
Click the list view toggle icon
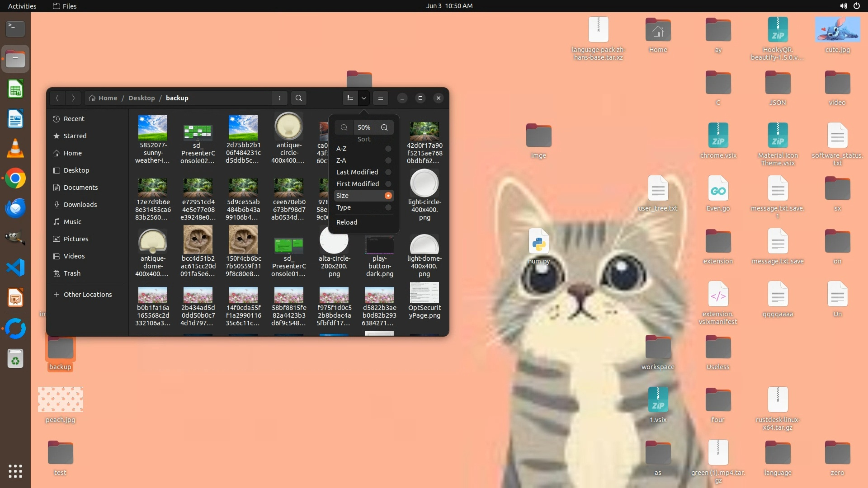pyautogui.click(x=350, y=98)
